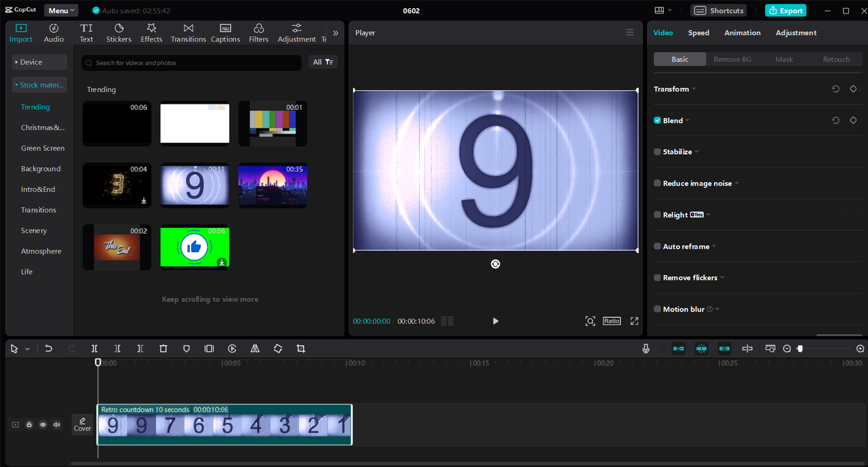Open the Menu dropdown in title bar

[x=61, y=10]
